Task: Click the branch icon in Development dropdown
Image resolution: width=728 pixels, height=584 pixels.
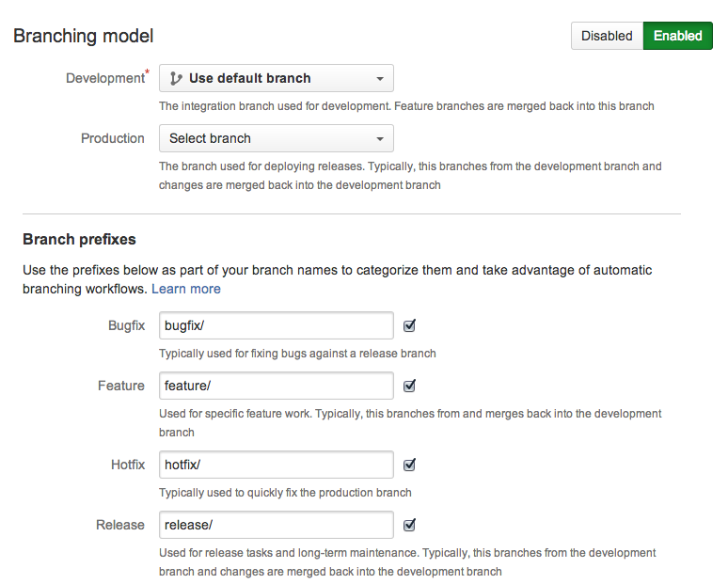Action: 176,78
